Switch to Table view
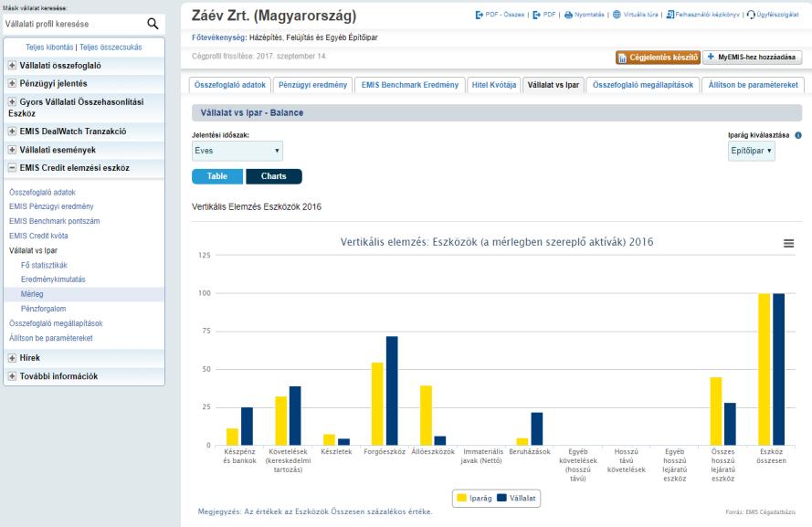812x527 pixels. tap(217, 176)
